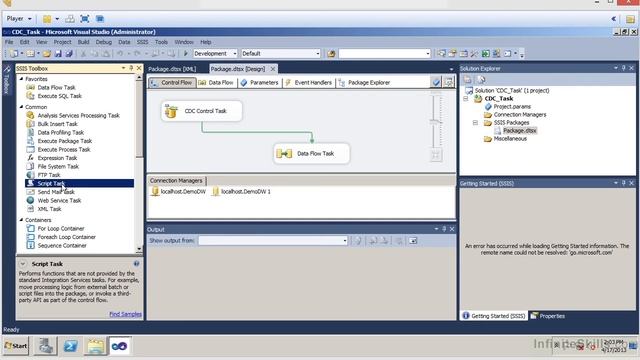The height and width of the screenshot is (360, 640).
Task: Switch to Package Explorer tab
Action: pyautogui.click(x=364, y=82)
